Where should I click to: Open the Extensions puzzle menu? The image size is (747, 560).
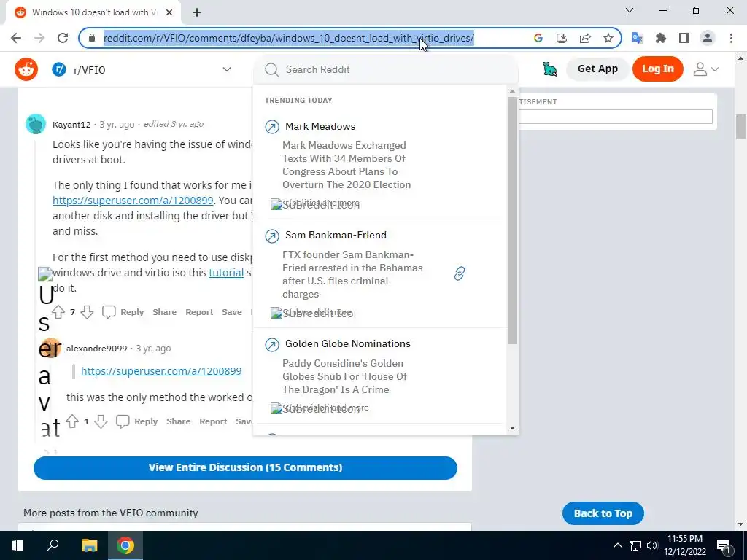[661, 38]
